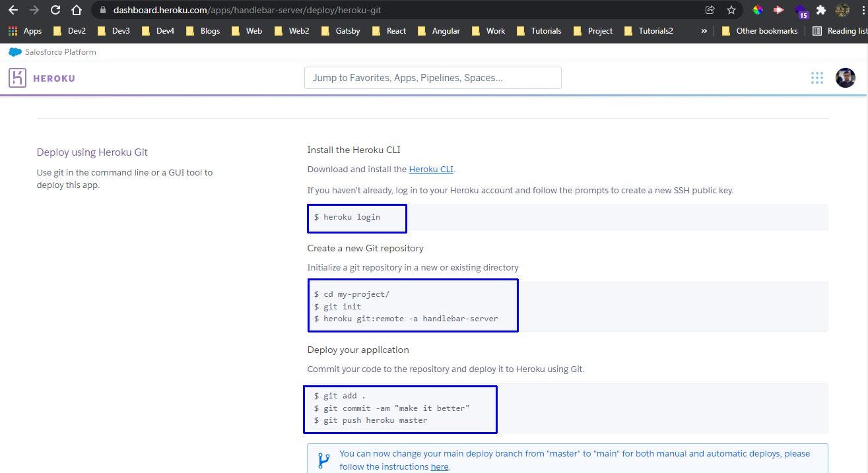Viewport: 868px width, 473px height.
Task: Click the padlock site info icon
Action: 102,10
